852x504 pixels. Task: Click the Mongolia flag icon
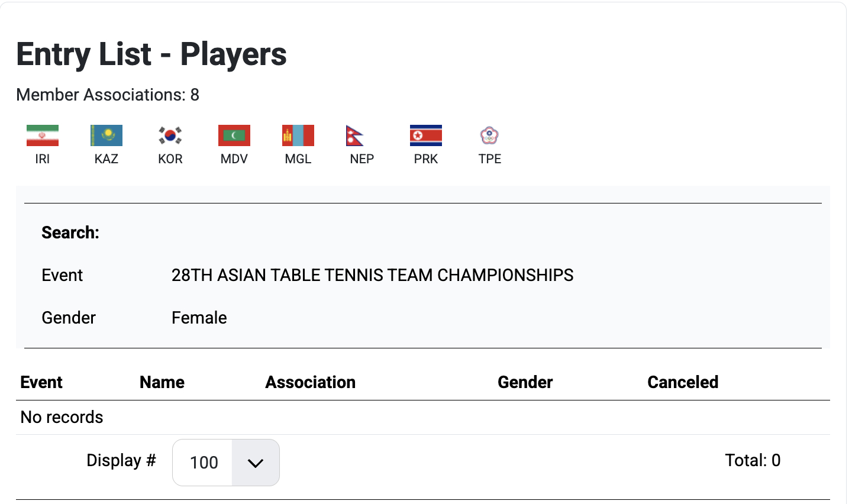pyautogui.click(x=298, y=135)
